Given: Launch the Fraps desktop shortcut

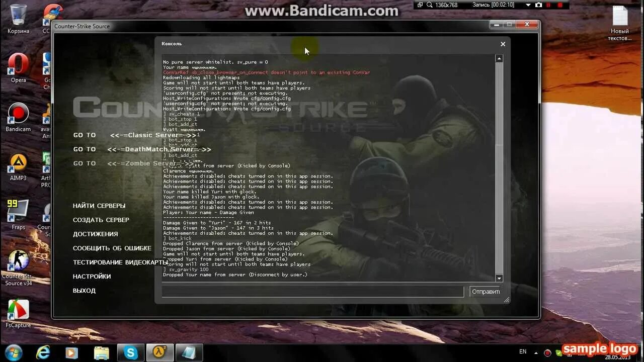Looking at the screenshot, I should 18,215.
